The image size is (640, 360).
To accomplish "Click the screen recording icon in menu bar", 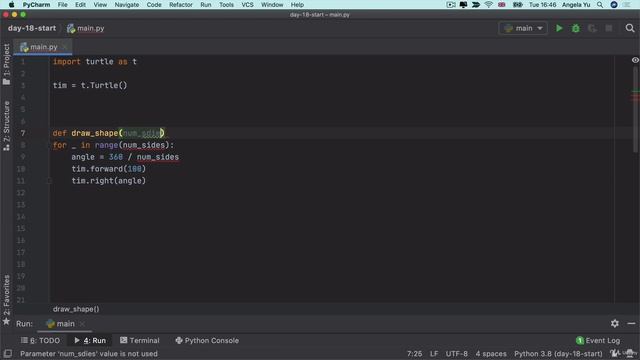I will [451, 4].
